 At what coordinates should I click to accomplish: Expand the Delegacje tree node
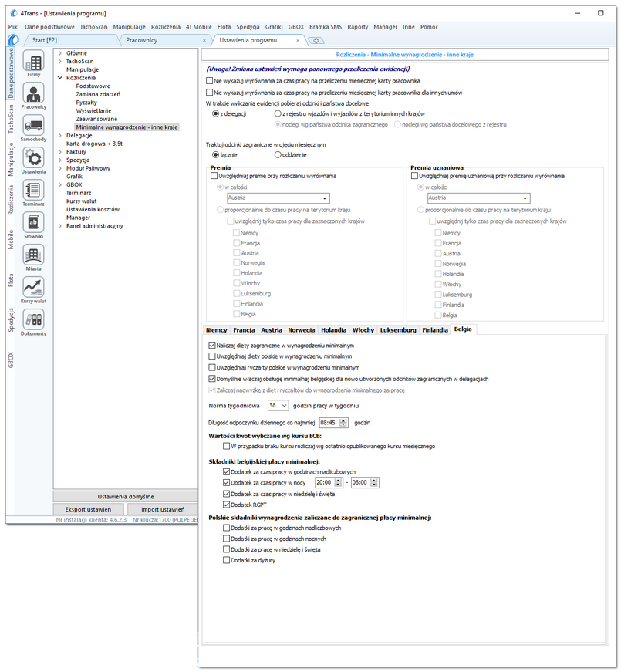click(x=60, y=136)
